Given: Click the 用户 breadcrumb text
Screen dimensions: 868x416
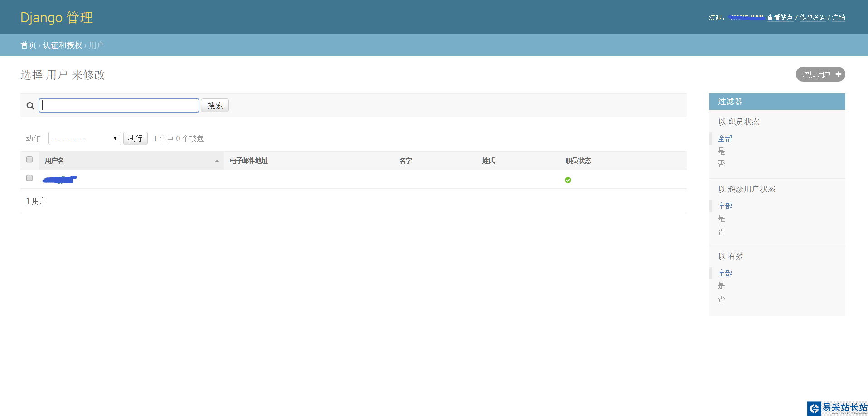Looking at the screenshot, I should 97,45.
